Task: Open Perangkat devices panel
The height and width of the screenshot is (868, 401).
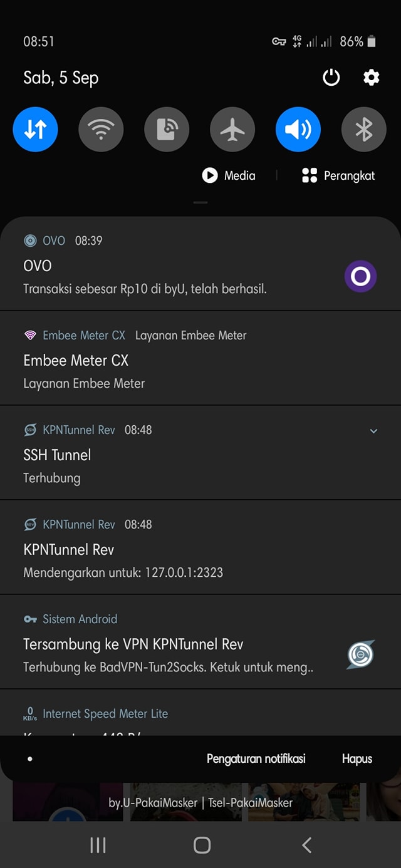Action: click(x=338, y=175)
